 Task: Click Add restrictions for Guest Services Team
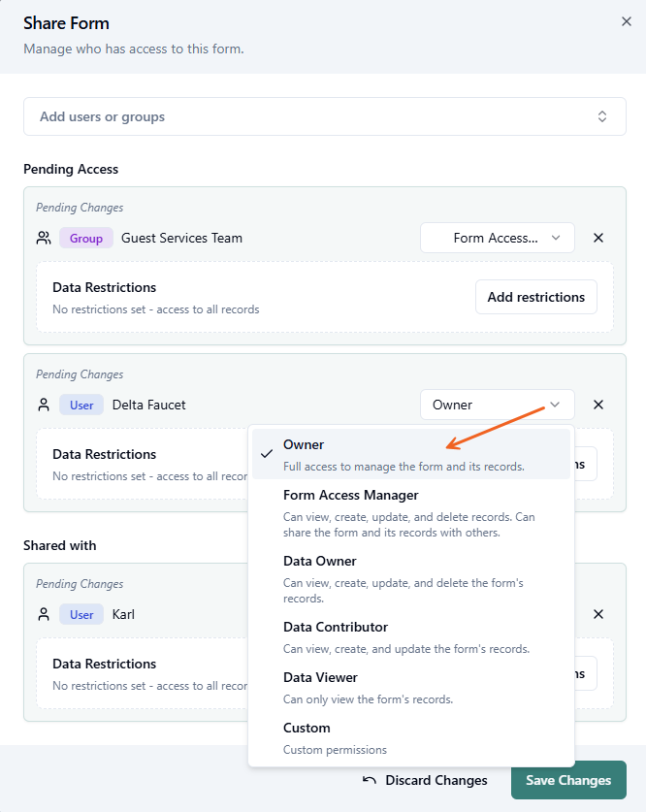[x=535, y=297]
